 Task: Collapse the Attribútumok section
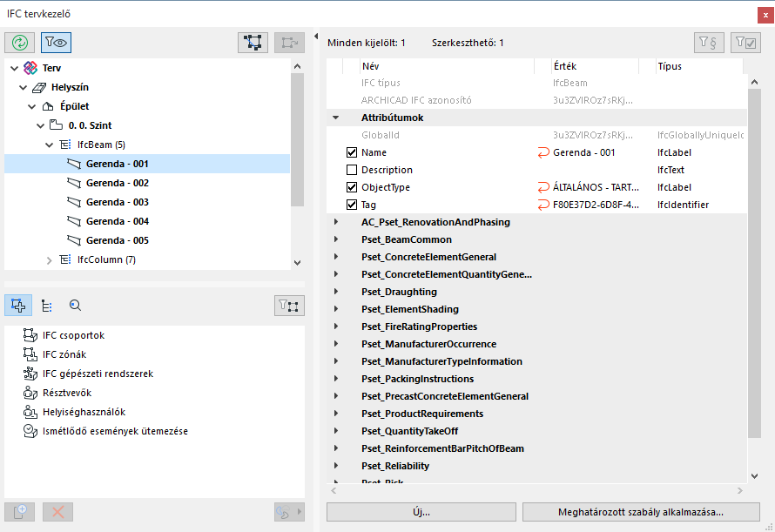point(335,118)
